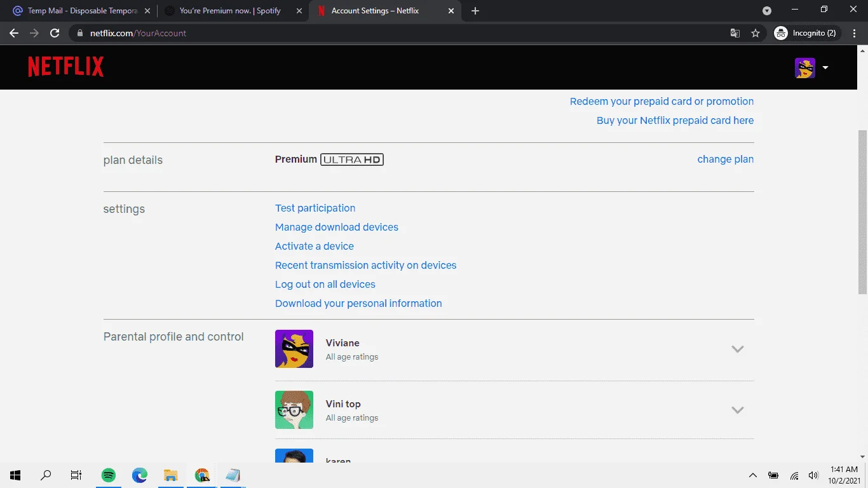Image resolution: width=868 pixels, height=488 pixels.
Task: Click the Viviane profile avatar
Action: (x=294, y=349)
